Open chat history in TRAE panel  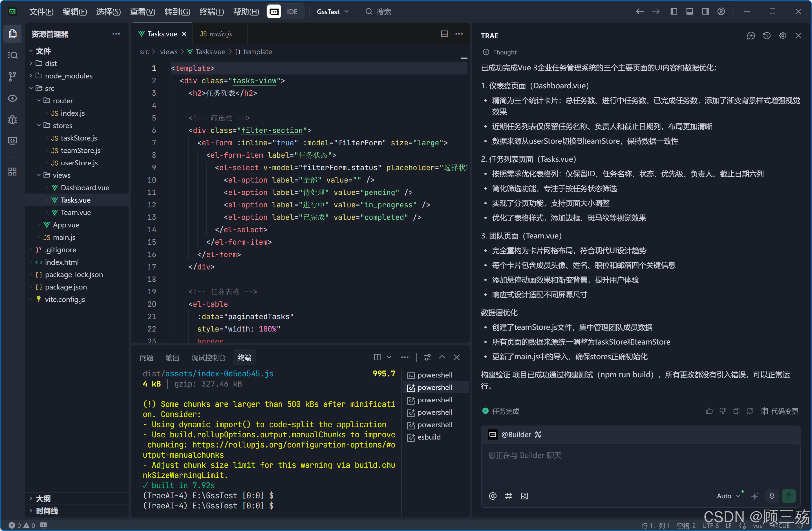pyautogui.click(x=767, y=36)
